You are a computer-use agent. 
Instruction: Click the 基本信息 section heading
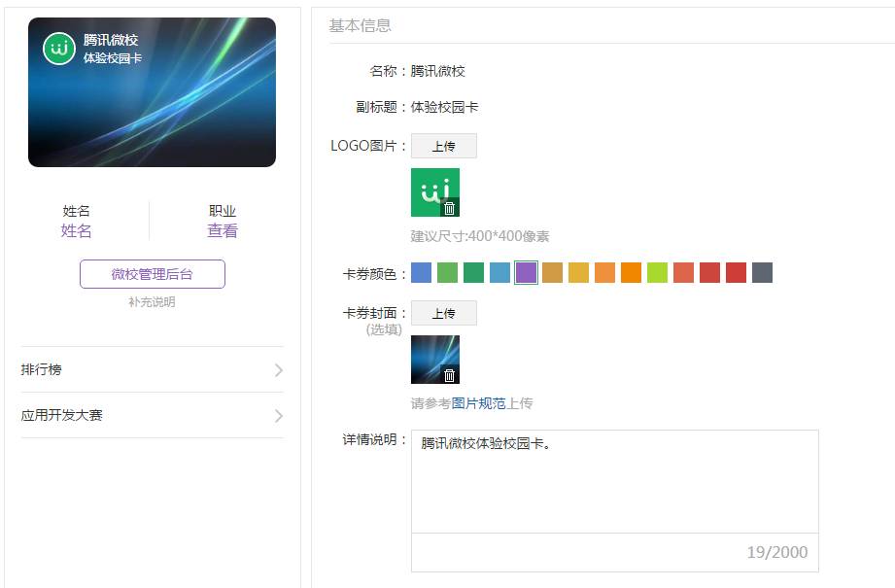[361, 25]
